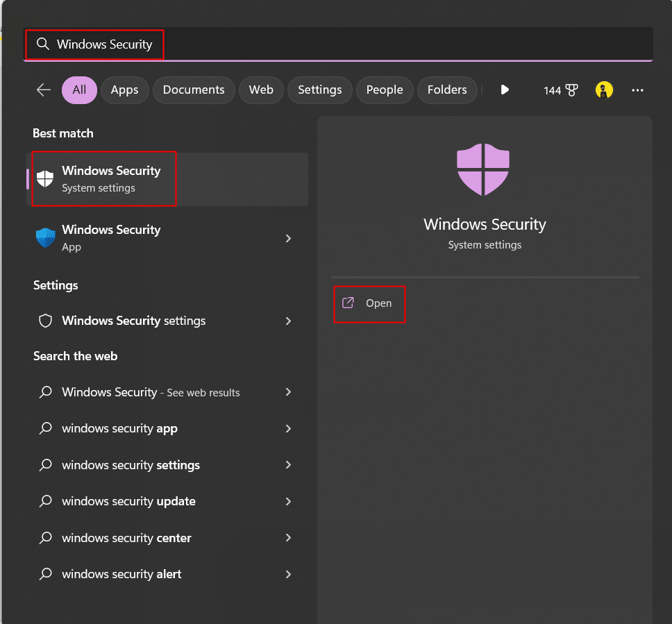
Task: Open the user profile avatar
Action: pyautogui.click(x=604, y=90)
